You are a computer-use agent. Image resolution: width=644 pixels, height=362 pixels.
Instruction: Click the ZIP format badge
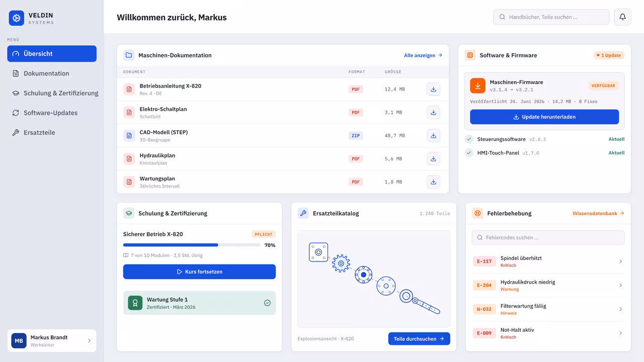click(356, 136)
